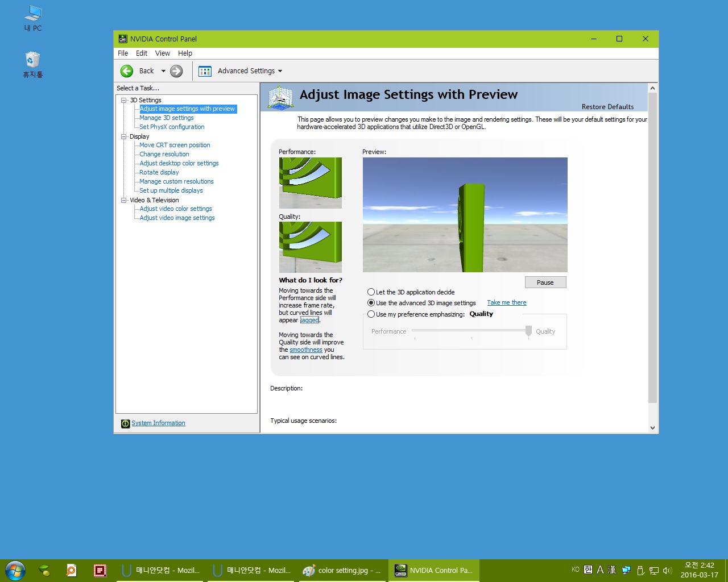Select Manage custom resolutions
728x582 pixels.
(177, 182)
